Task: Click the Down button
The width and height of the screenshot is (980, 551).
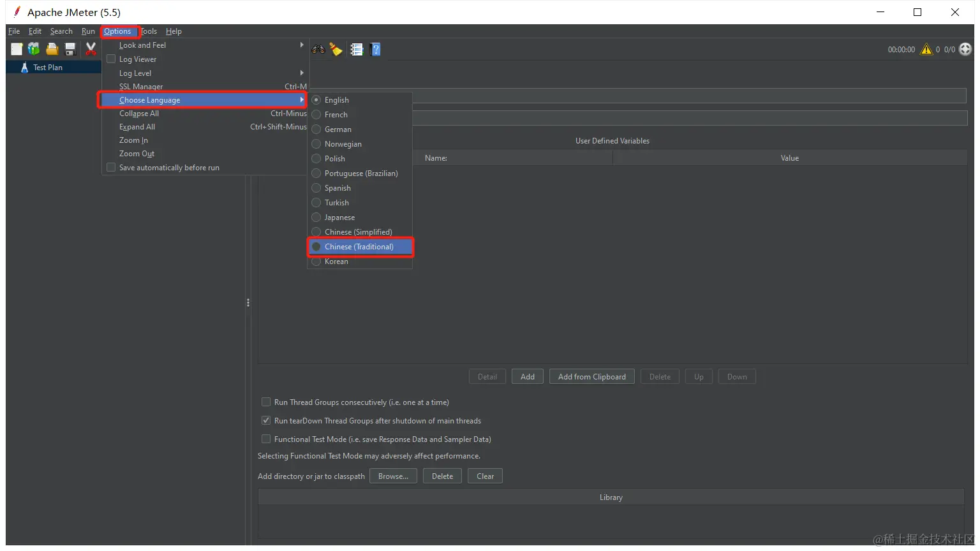Action: [x=737, y=377]
